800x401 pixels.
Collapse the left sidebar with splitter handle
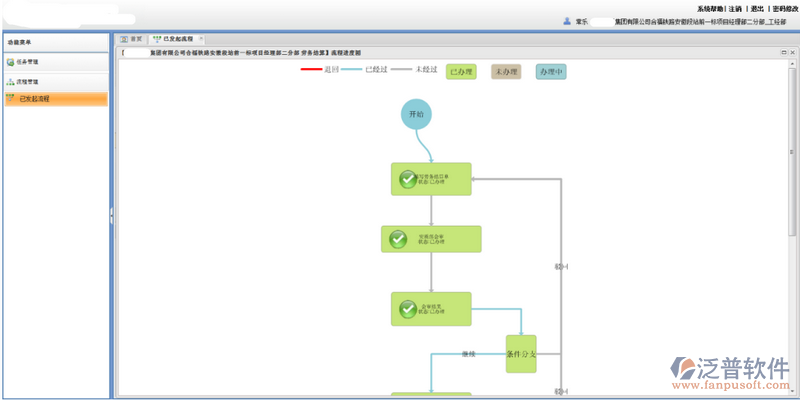coord(112,214)
